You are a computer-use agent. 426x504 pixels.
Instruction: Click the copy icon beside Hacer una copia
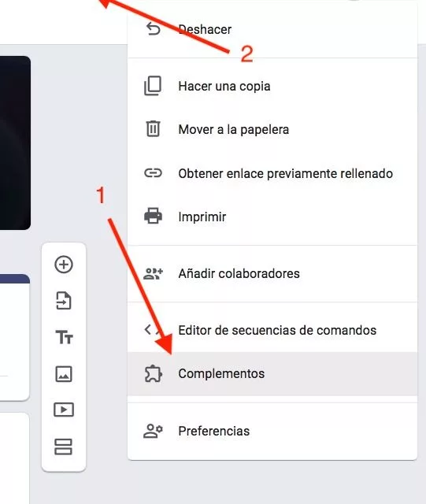pyautogui.click(x=153, y=86)
